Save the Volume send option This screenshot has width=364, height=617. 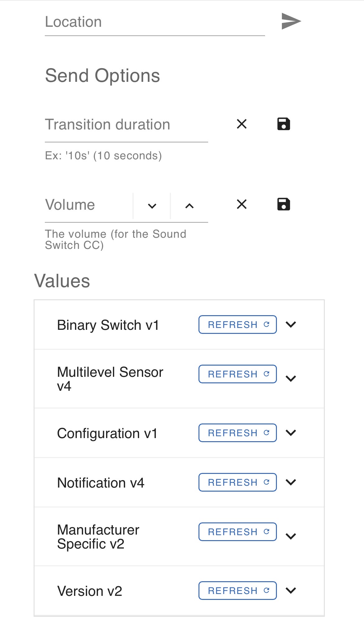click(283, 204)
